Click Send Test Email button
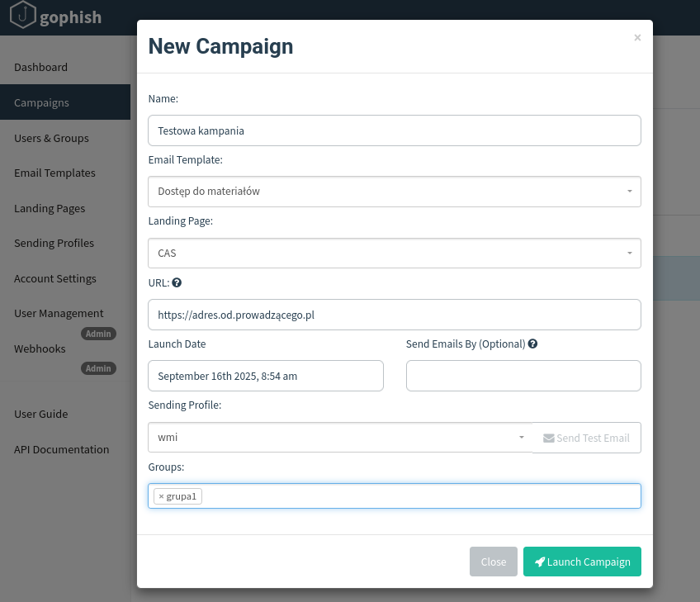The image size is (700, 602). pyautogui.click(x=586, y=438)
